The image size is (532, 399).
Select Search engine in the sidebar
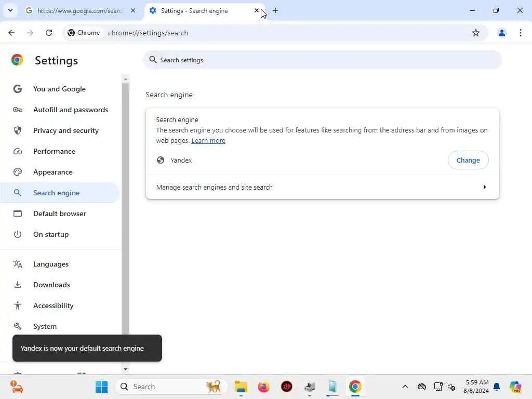pyautogui.click(x=59, y=193)
